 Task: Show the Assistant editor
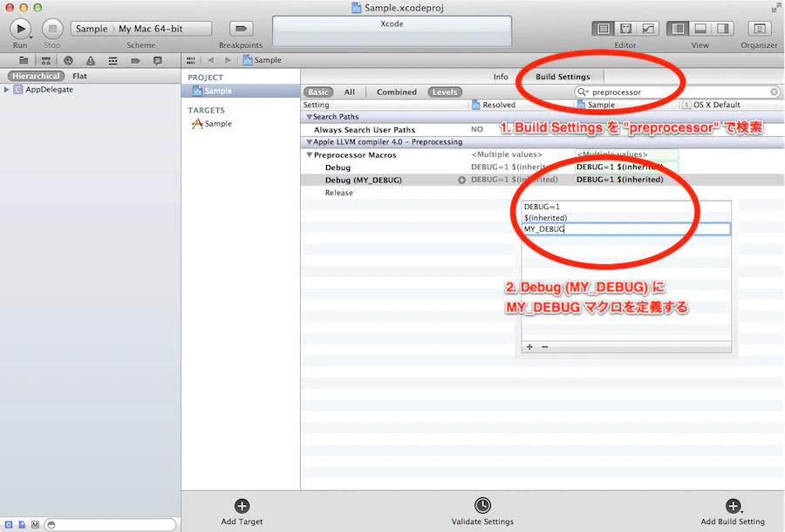pyautogui.click(x=625, y=29)
